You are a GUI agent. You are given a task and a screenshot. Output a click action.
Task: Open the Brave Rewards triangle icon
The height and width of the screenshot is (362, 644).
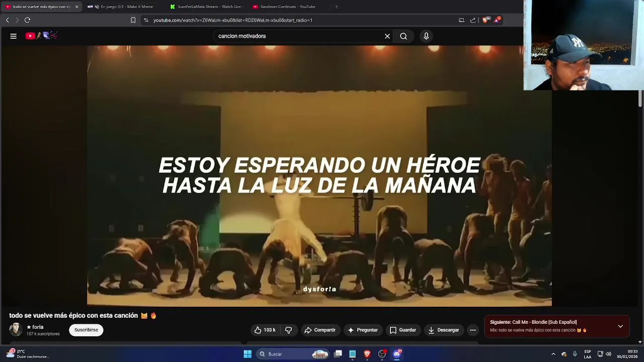click(x=497, y=20)
